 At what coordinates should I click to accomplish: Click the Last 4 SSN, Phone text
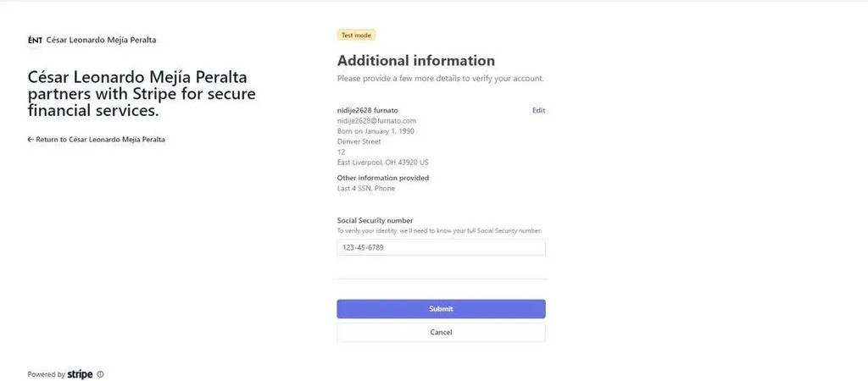point(365,188)
